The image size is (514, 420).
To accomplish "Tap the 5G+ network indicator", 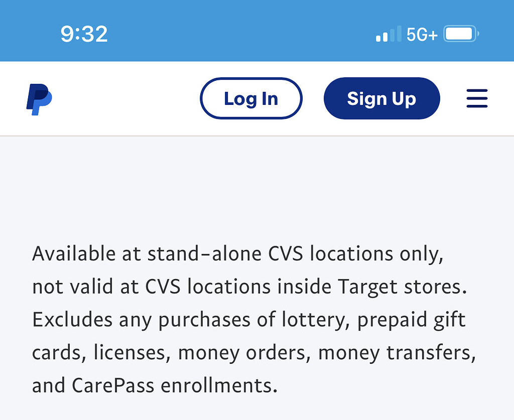I will (x=422, y=35).
